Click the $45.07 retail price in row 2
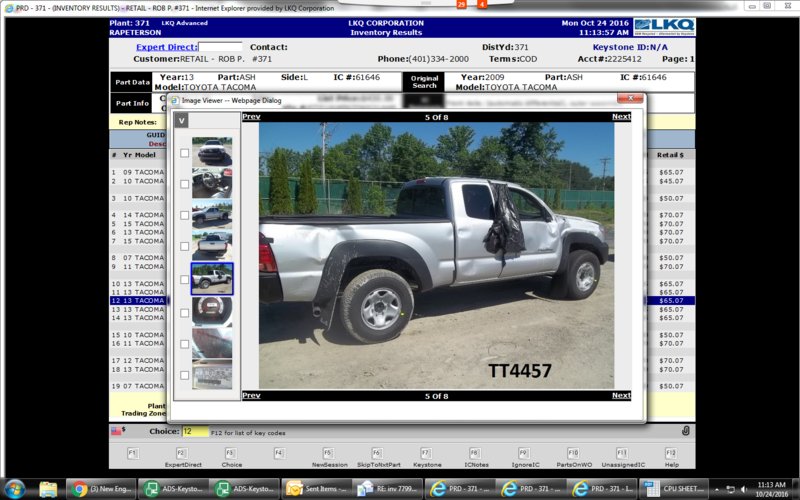 [671, 181]
